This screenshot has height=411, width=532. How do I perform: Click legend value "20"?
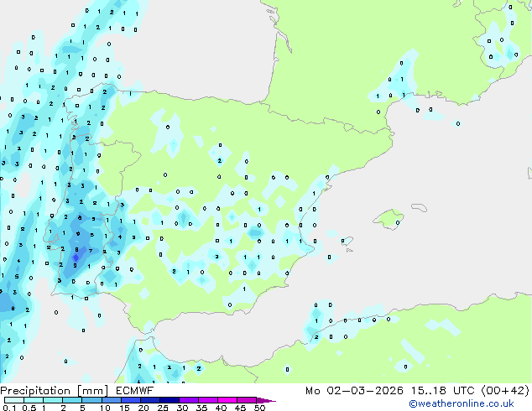[x=143, y=408]
